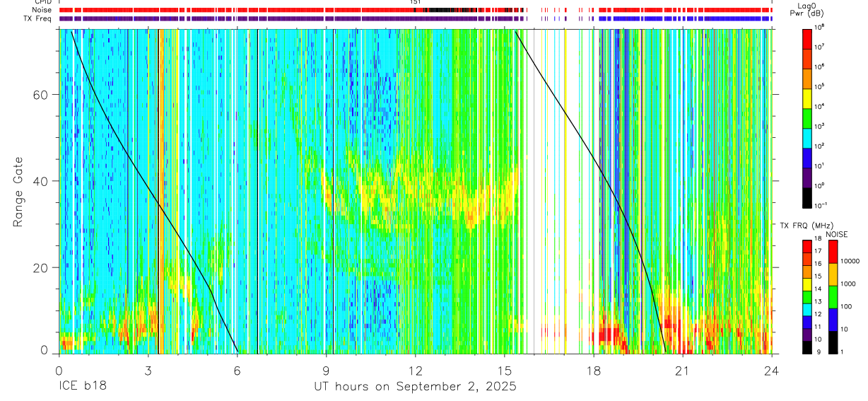This screenshot has width=868, height=401.
Task: Click the yellow segment of the TX FRQ colorbar
Action: (x=807, y=284)
